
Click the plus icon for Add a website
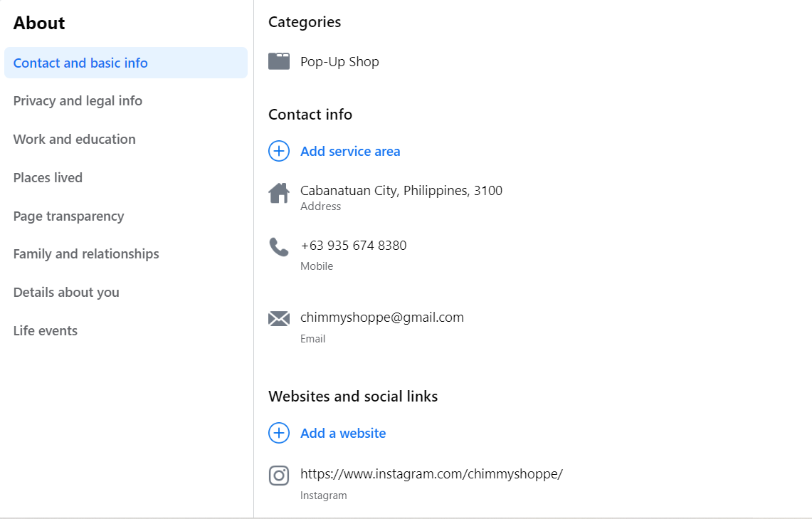(279, 433)
